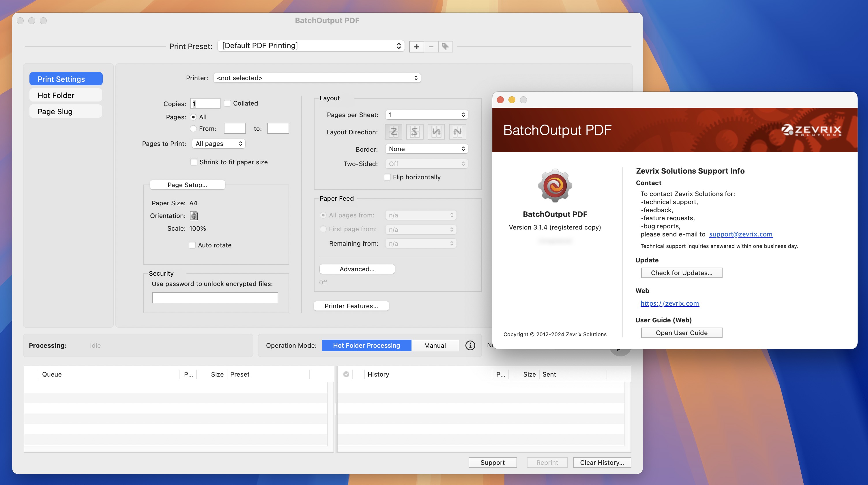Click the support@zevrix.com email link
This screenshot has height=485, width=868.
(x=740, y=234)
